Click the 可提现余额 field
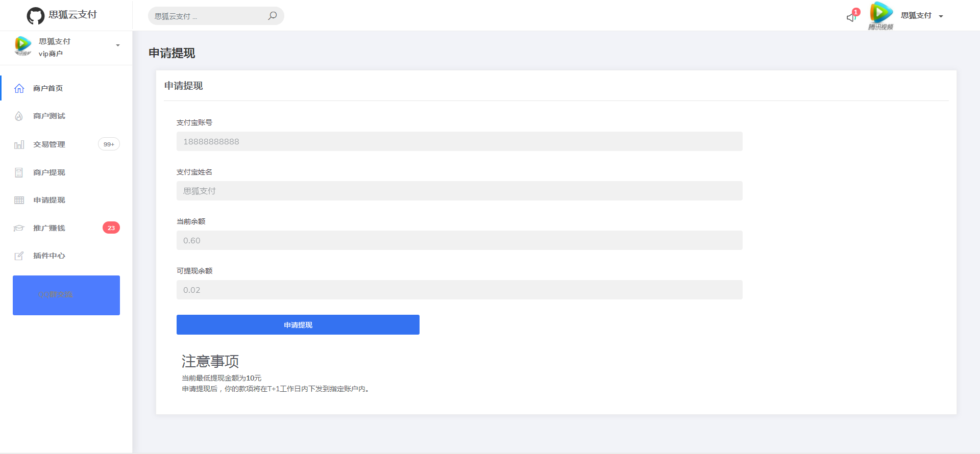Image resolution: width=980 pixels, height=454 pixels. coord(459,290)
